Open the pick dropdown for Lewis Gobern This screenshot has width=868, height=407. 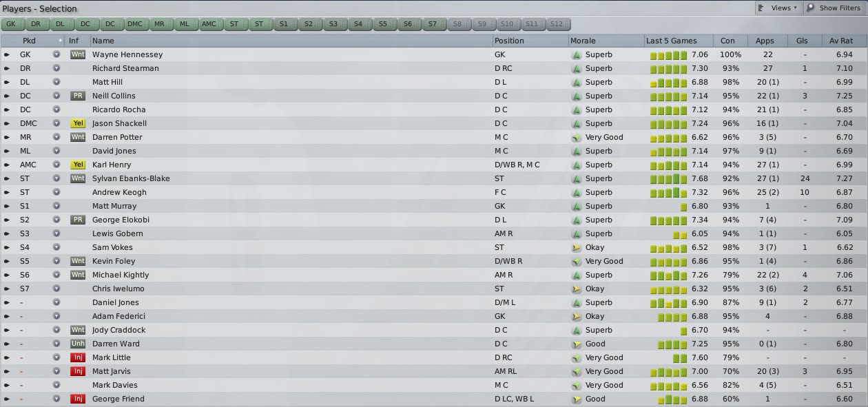[56, 233]
